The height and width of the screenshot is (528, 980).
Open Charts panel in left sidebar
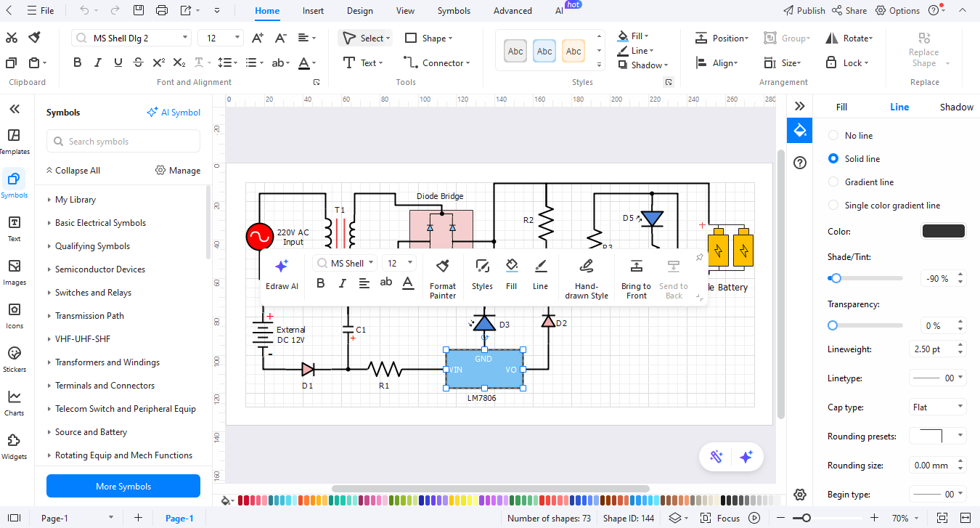point(14,402)
